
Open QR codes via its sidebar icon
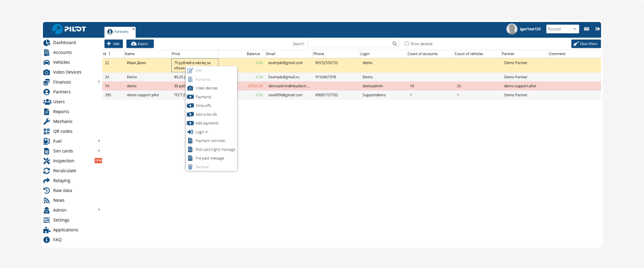[47, 131]
